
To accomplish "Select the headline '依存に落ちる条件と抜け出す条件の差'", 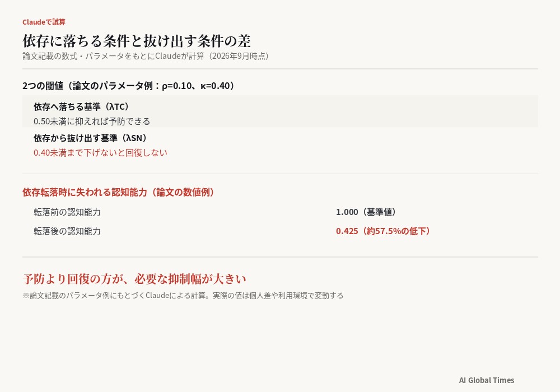I will point(137,41).
